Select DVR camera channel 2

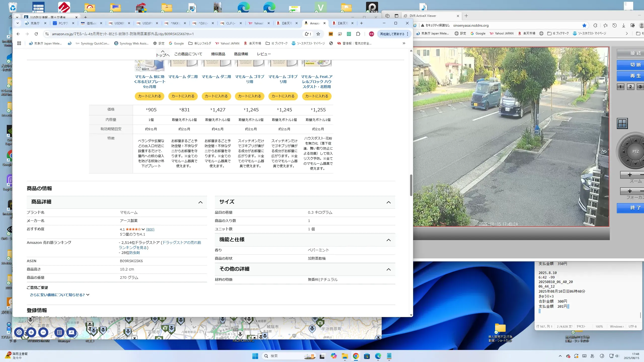point(630,87)
